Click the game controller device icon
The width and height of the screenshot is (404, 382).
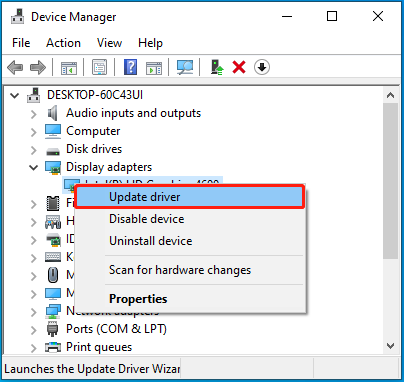tap(53, 222)
